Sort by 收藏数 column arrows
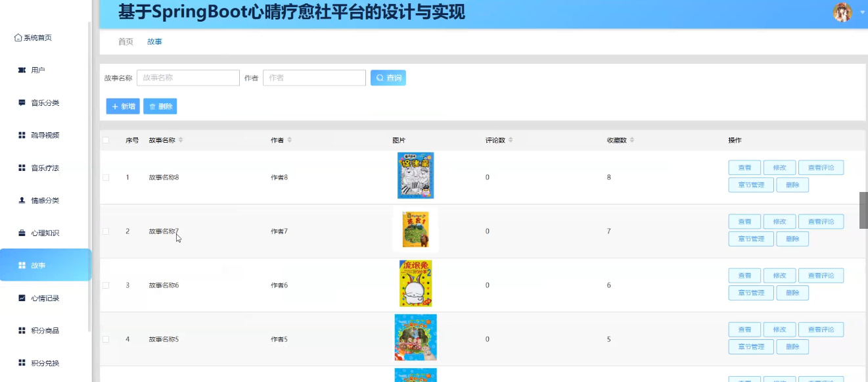Image resolution: width=868 pixels, height=382 pixels. (x=632, y=140)
